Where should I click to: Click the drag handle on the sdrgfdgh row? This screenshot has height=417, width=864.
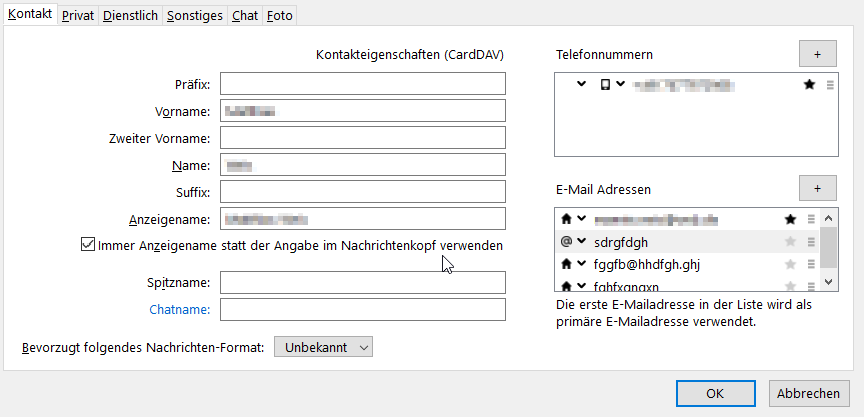[811, 242]
